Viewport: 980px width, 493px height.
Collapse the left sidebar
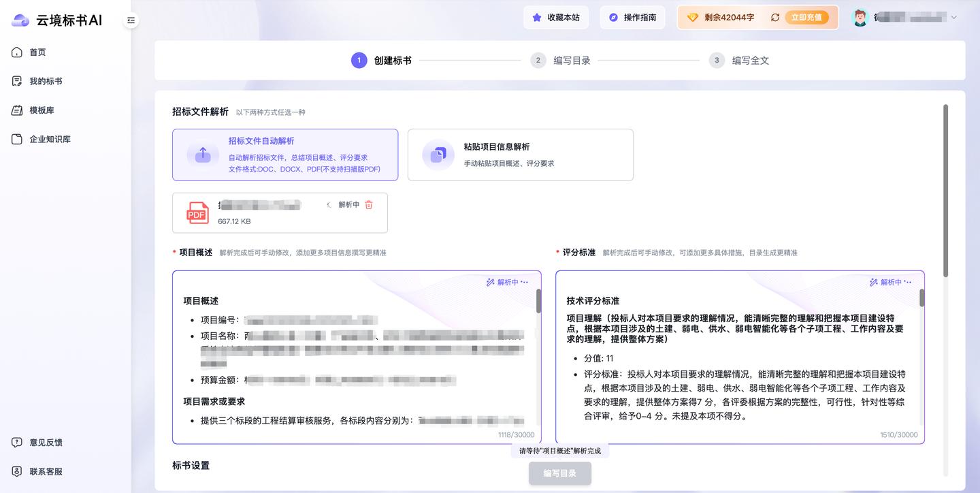click(x=130, y=20)
